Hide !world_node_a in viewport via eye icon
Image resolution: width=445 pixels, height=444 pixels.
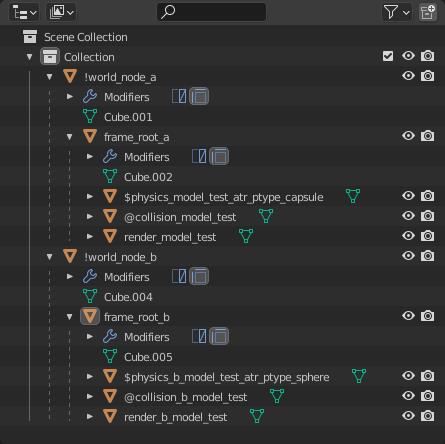[x=408, y=76]
